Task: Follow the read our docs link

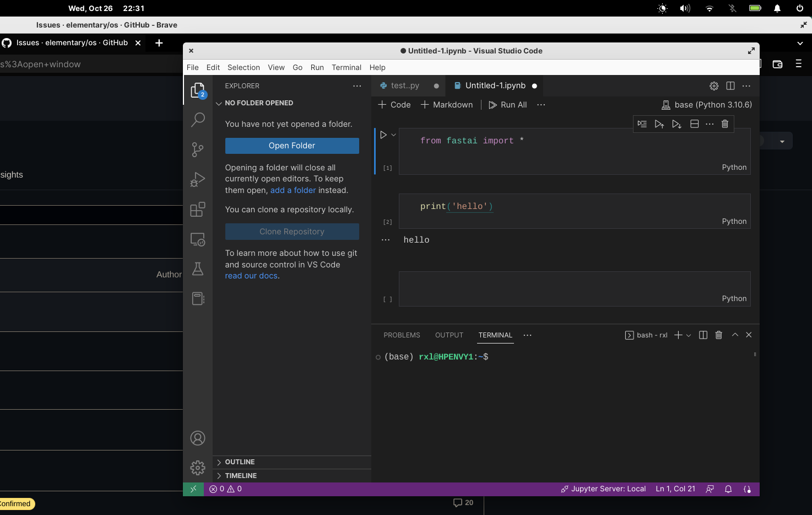Action: [x=251, y=275]
